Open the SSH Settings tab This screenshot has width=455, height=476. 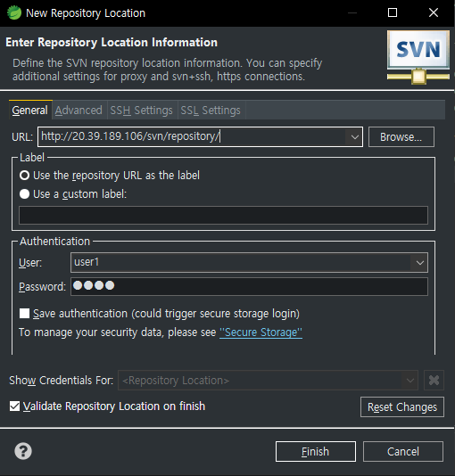pos(141,111)
